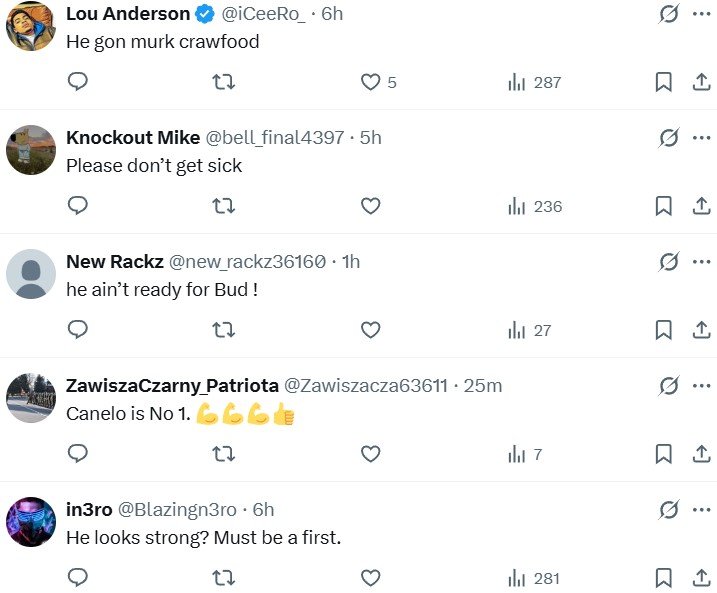This screenshot has width=717, height=593.
Task: Share Lou Anderson's tweet
Action: click(x=701, y=83)
